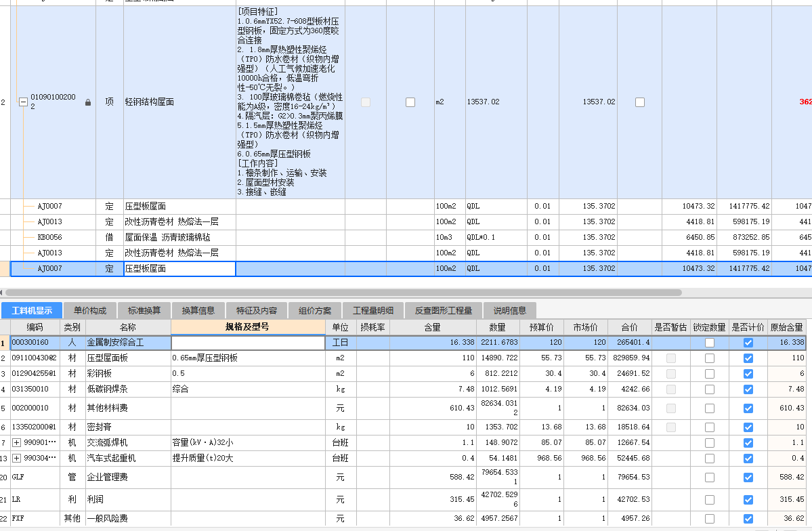
Task: Toggle 是否计价 checkbox for 金属制安综合工
Action: 748,343
